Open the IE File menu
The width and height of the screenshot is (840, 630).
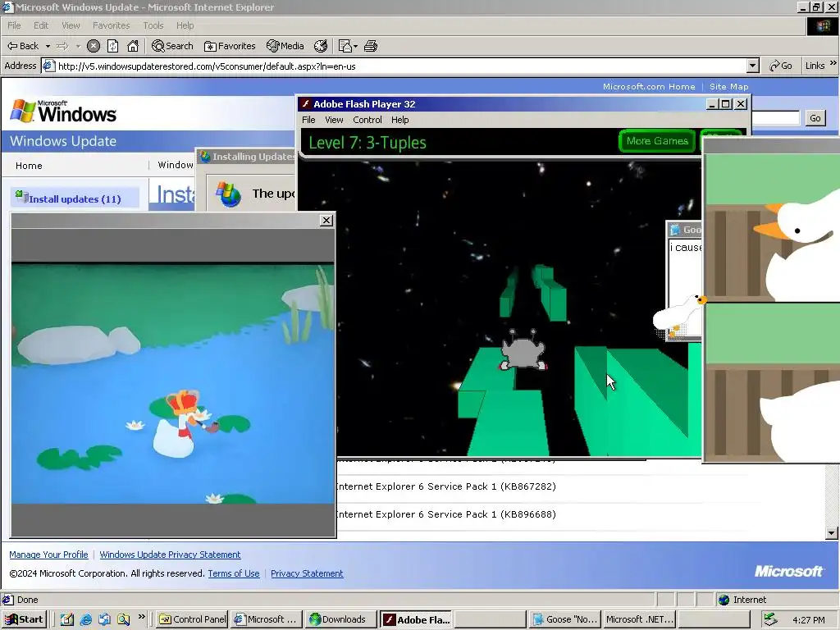click(x=14, y=25)
